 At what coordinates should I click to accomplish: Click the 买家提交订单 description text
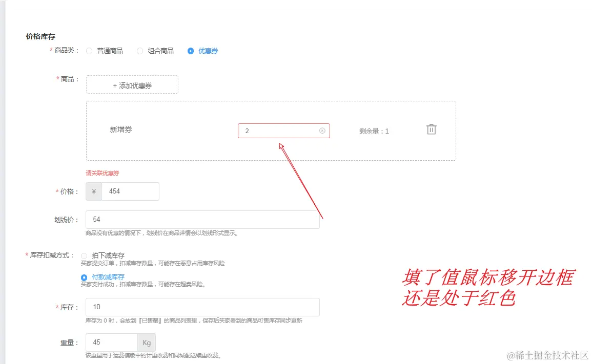pos(153,263)
